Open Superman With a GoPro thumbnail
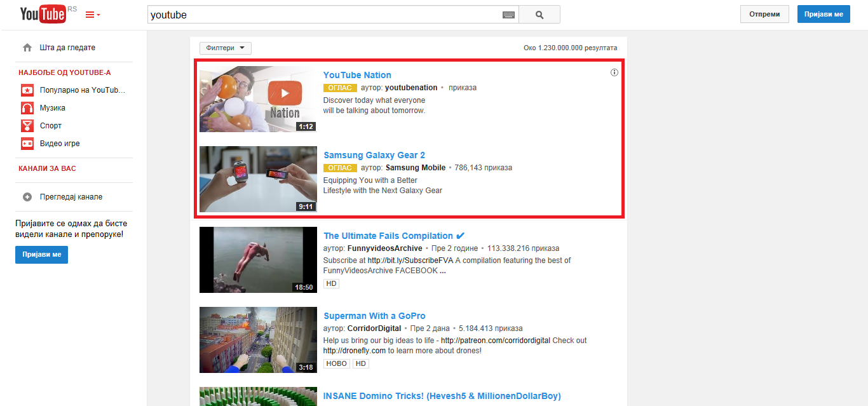The image size is (868, 406). coord(258,340)
